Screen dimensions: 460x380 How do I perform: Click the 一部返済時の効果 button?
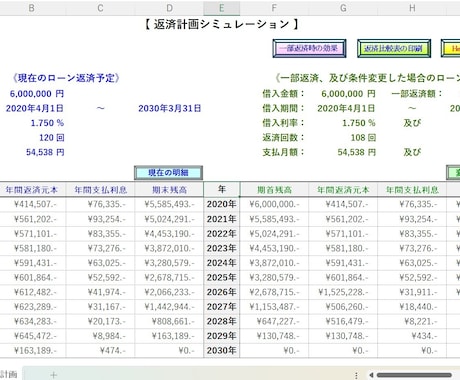pos(309,48)
